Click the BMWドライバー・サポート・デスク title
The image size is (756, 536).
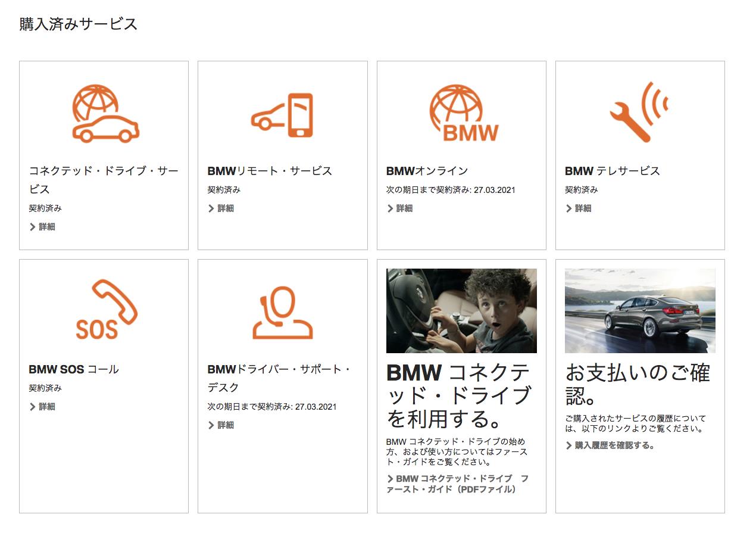click(x=280, y=378)
